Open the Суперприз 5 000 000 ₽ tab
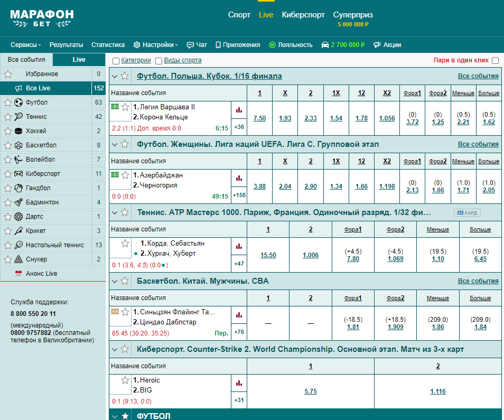504x420 pixels. [x=353, y=18]
